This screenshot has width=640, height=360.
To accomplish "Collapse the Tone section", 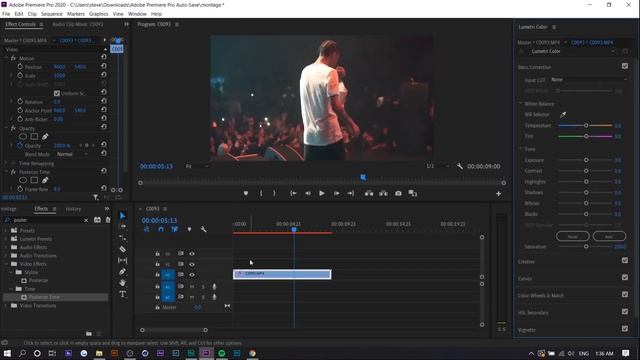I will [x=521, y=149].
